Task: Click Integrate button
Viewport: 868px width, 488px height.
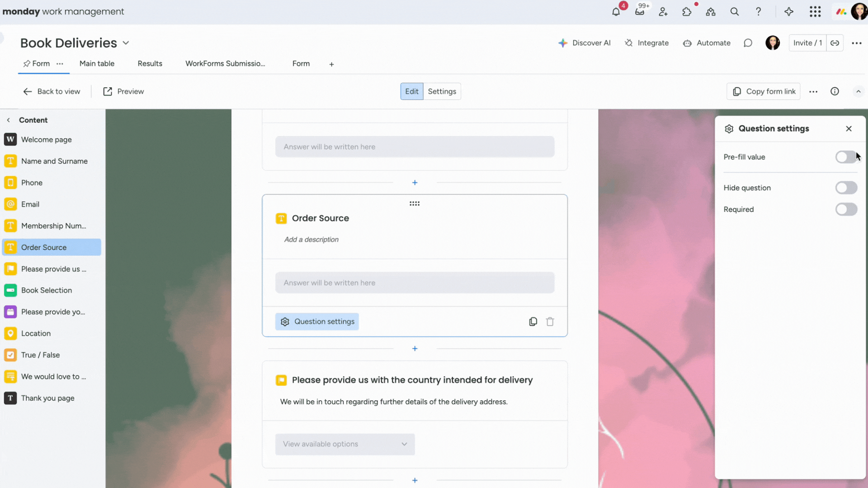Action: coord(646,43)
